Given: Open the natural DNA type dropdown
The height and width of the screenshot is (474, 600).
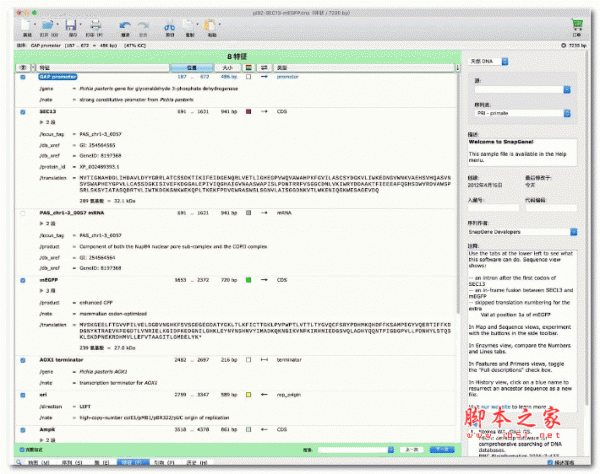Looking at the screenshot, I should click(x=489, y=61).
